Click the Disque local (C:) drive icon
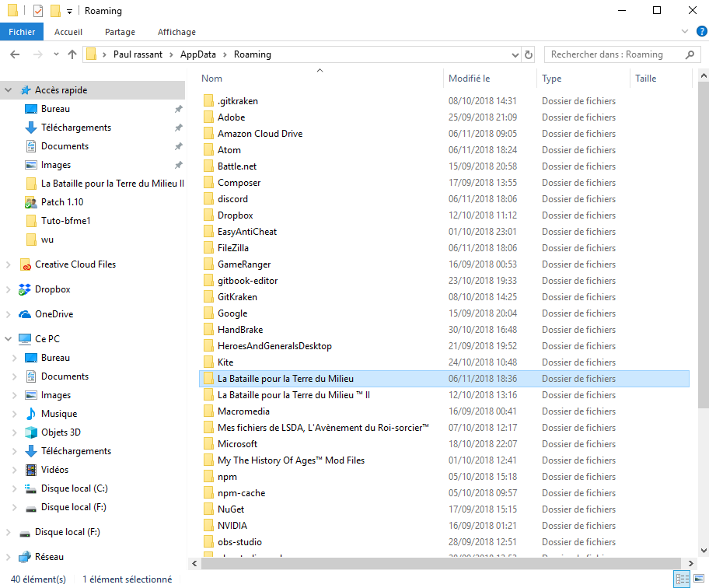Image resolution: width=709 pixels, height=588 pixels. (31, 488)
